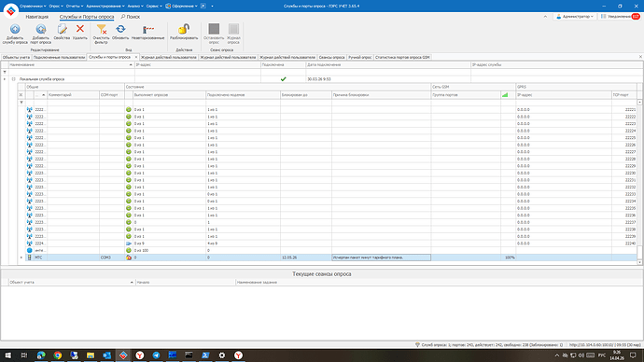Click Поиск search tab
Screen dimensions: 644x362
click(130, 17)
